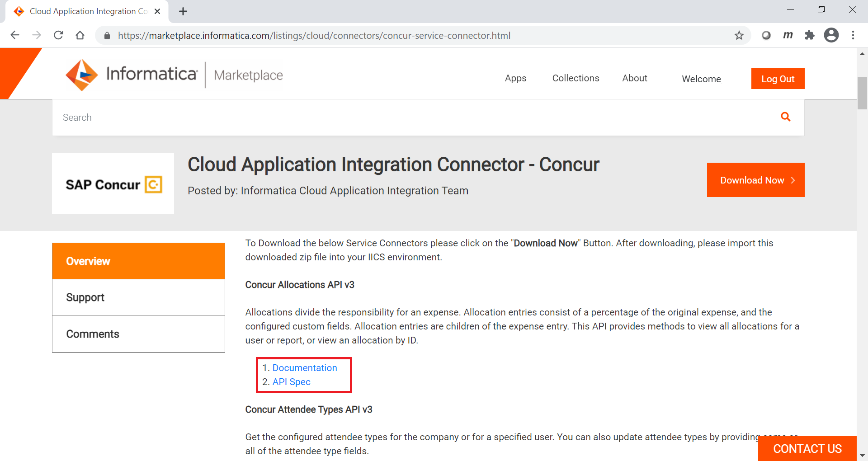Click the browser address bar URL
Image resolution: width=868 pixels, height=461 pixels.
click(314, 36)
